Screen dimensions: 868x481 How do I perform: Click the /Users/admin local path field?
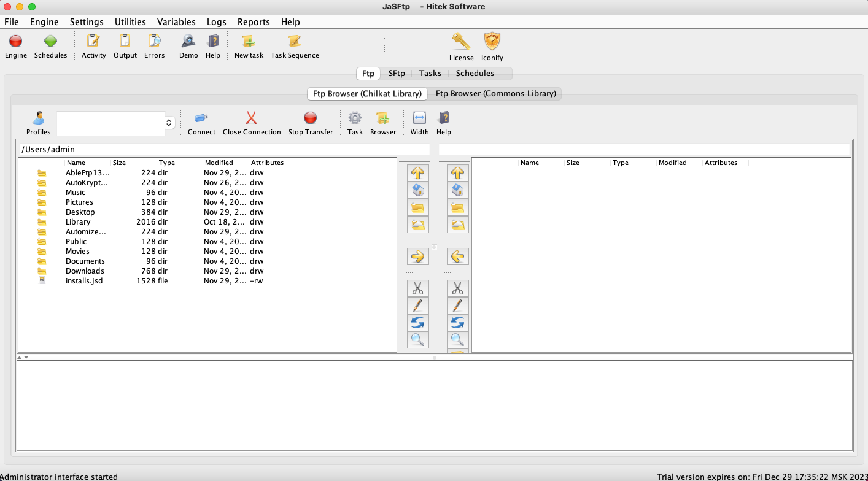click(224, 149)
